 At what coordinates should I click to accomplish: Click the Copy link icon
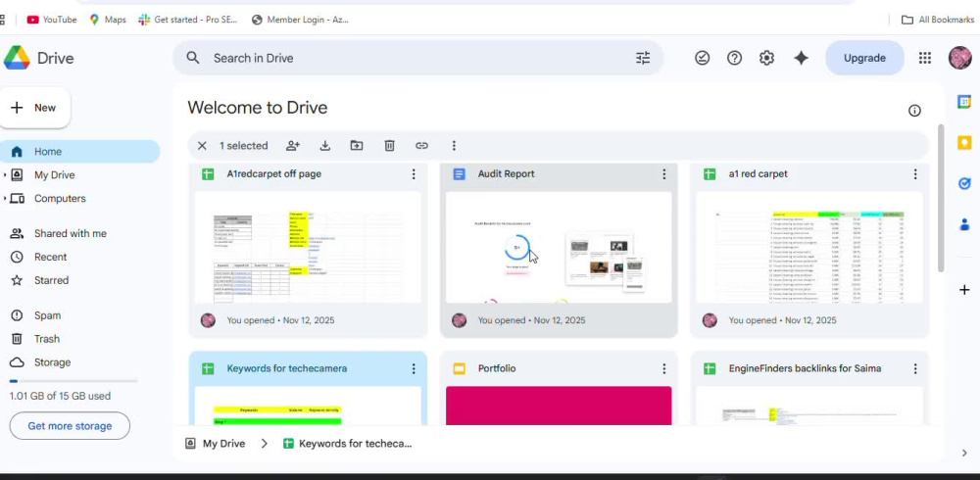(421, 146)
